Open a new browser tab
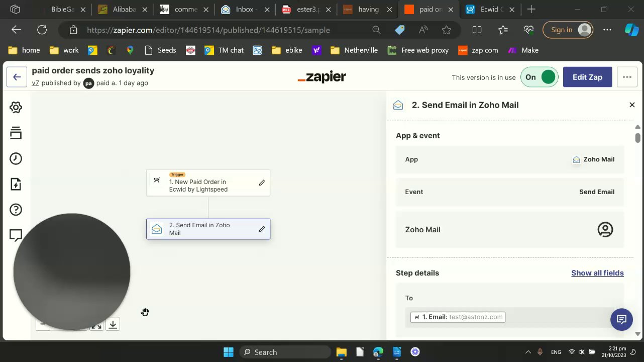Viewport: 644px width, 362px height. (531, 9)
